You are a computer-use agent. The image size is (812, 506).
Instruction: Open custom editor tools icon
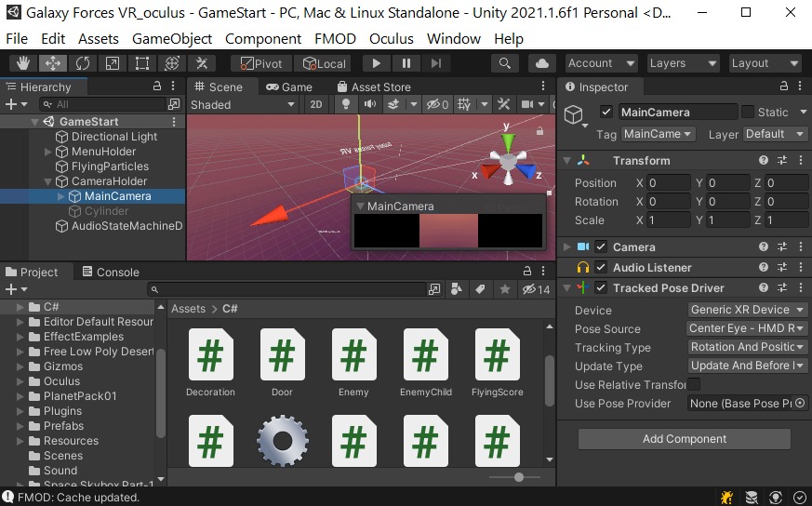pyautogui.click(x=202, y=63)
